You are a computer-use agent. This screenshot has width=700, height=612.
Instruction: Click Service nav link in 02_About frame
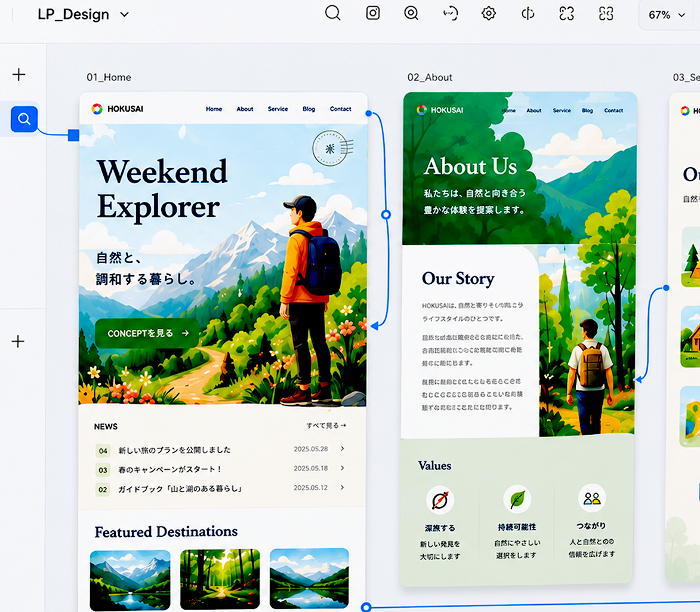coord(562,110)
